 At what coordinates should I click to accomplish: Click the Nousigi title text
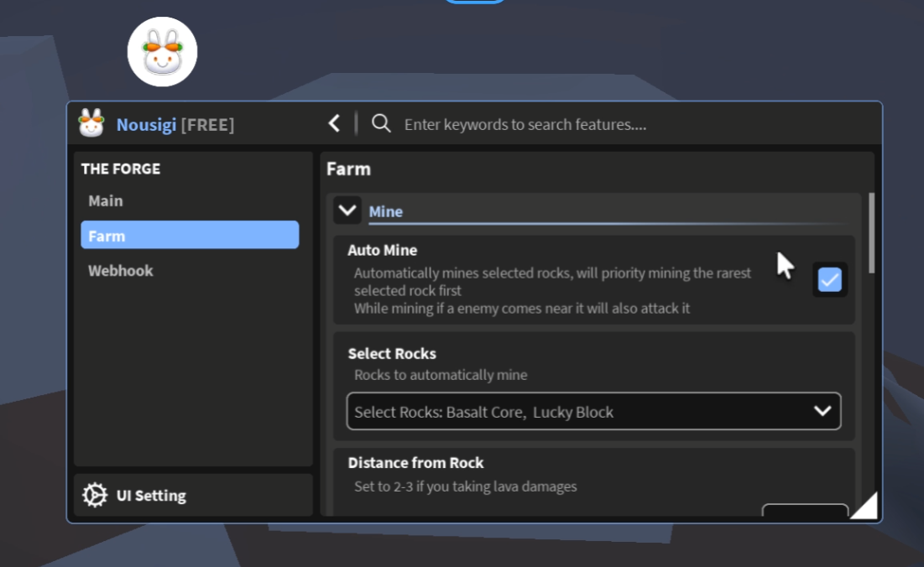tap(146, 125)
